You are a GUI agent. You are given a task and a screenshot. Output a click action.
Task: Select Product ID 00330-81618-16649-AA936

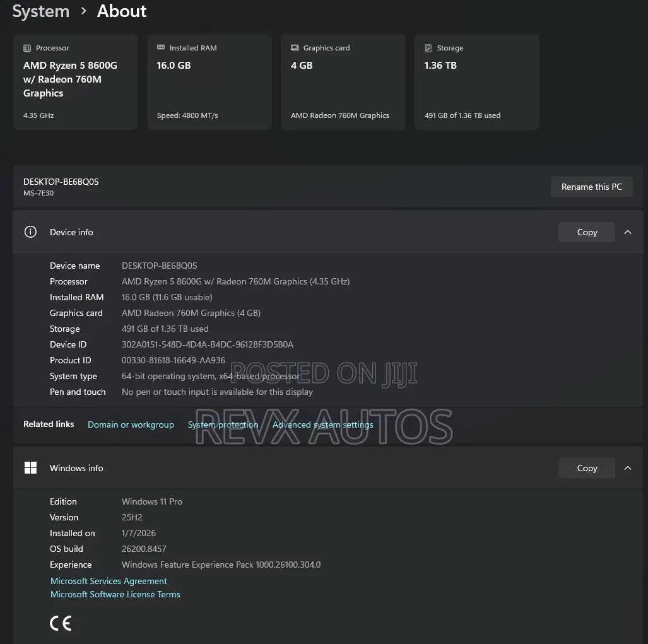coord(173,360)
